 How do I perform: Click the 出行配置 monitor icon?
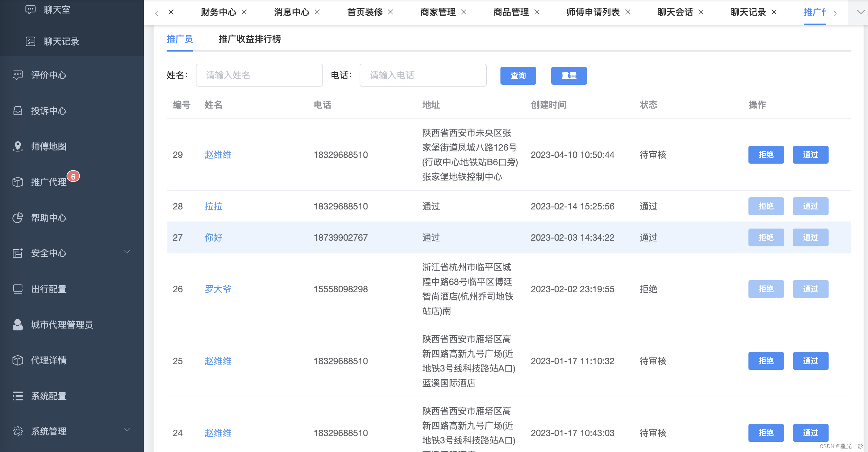tap(17, 289)
